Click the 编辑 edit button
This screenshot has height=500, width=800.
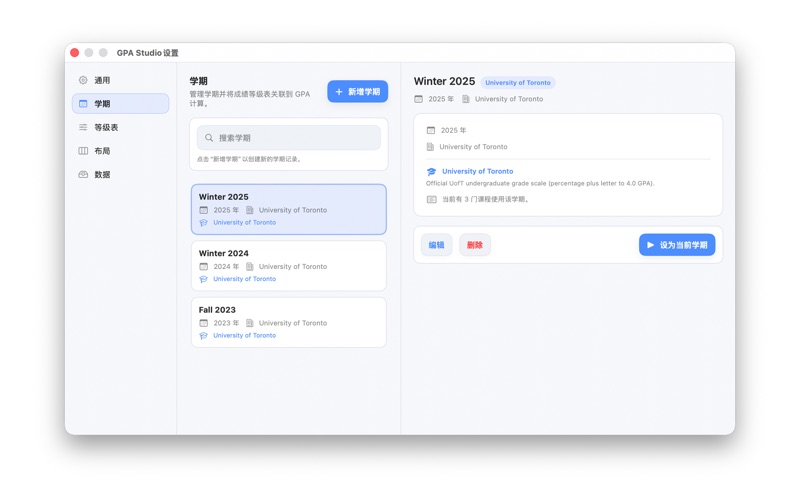point(436,245)
